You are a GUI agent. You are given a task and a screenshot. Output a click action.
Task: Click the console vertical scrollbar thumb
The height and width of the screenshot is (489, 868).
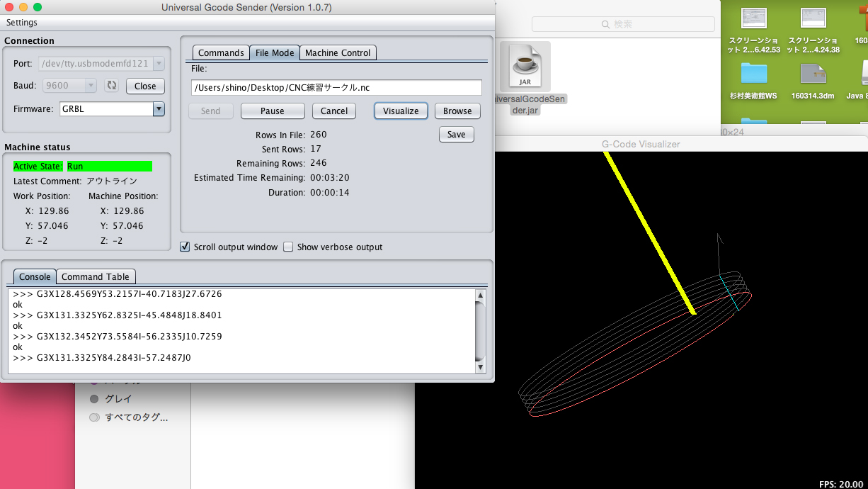pos(481,331)
